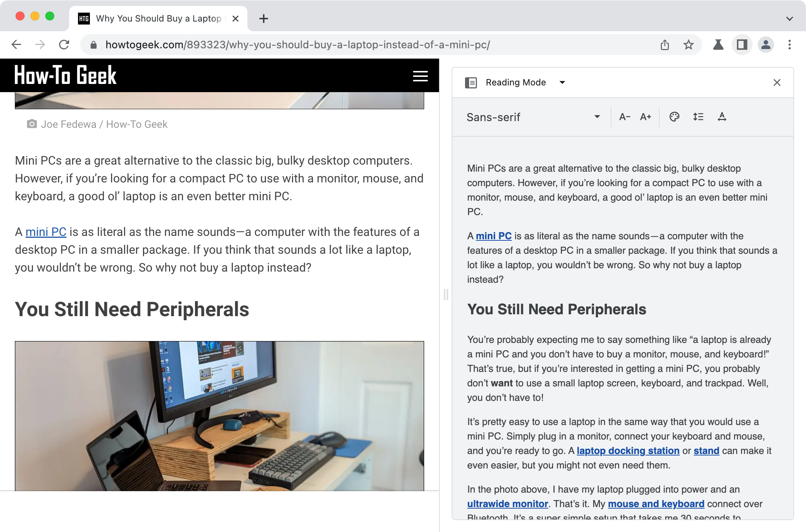Click the tab search chevron
Screen dimensions: 806x532
(x=789, y=18)
